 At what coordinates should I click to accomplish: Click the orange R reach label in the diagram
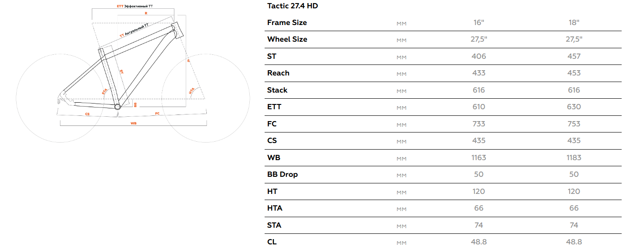[145, 14]
